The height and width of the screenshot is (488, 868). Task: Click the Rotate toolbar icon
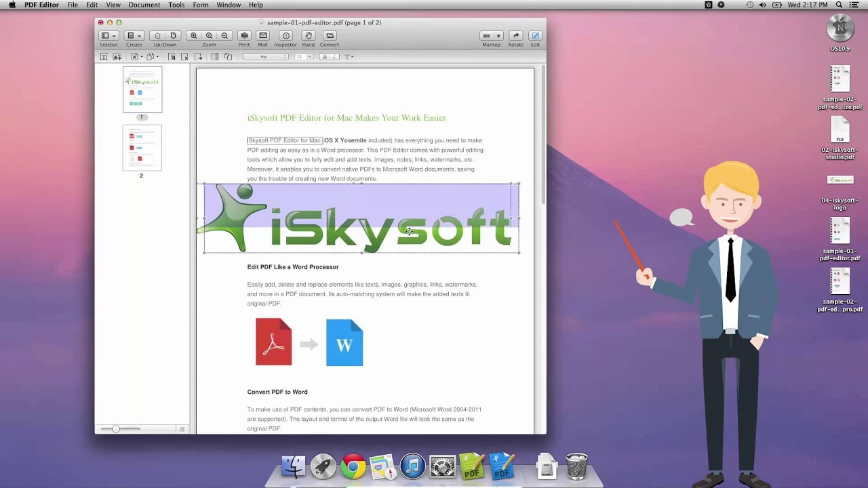(516, 36)
